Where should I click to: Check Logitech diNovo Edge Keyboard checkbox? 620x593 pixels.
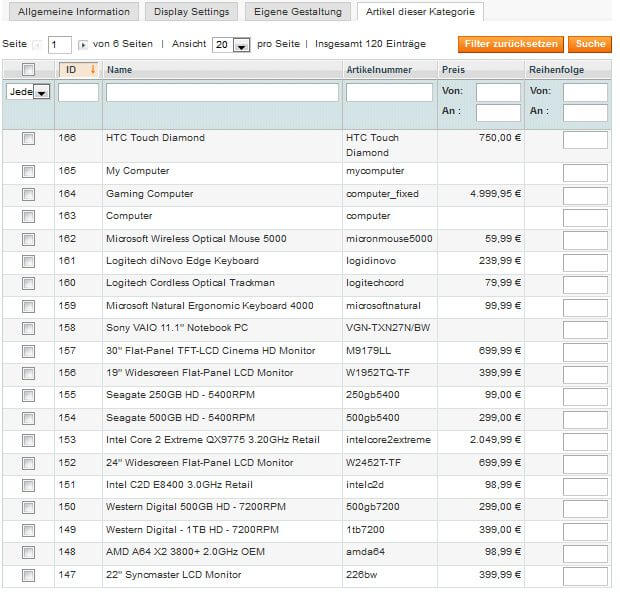coord(28,261)
